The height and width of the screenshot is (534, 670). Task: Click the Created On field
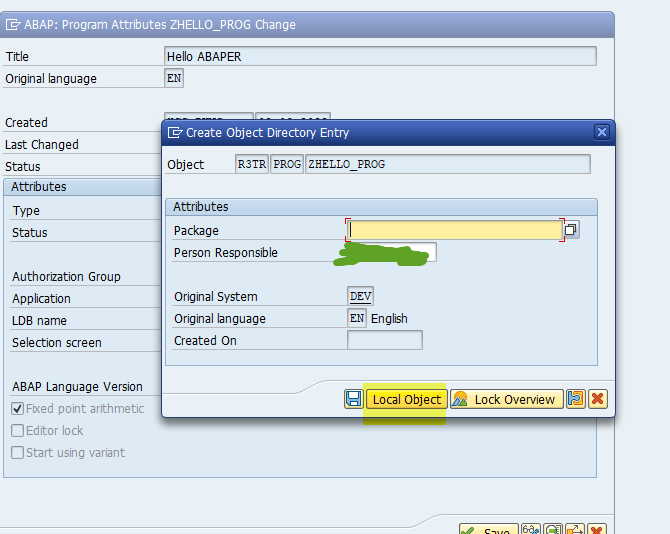tap(385, 340)
